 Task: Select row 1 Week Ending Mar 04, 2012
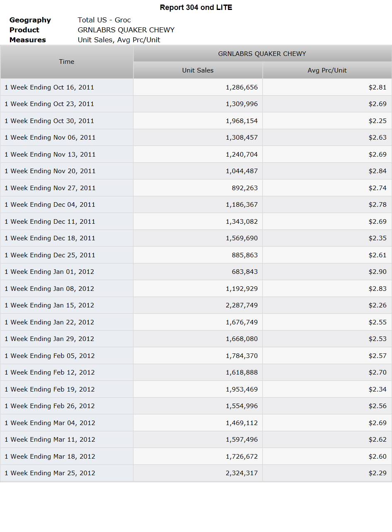tap(196, 423)
